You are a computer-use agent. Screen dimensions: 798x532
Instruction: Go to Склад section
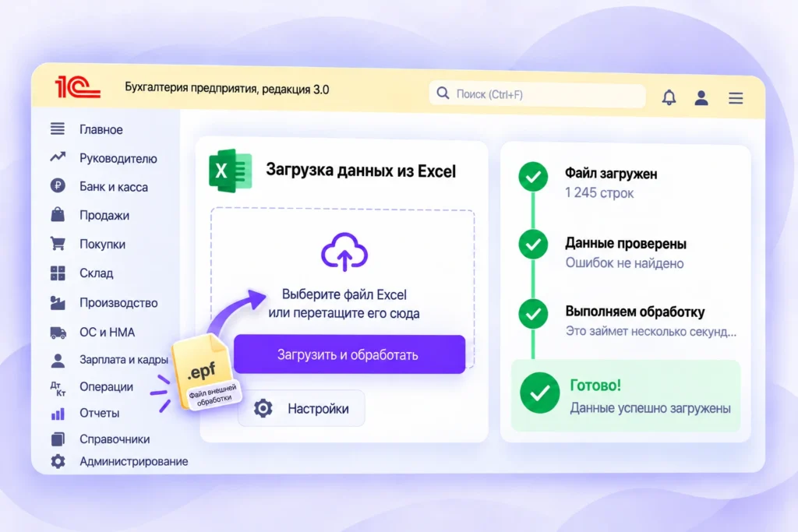[96, 273]
